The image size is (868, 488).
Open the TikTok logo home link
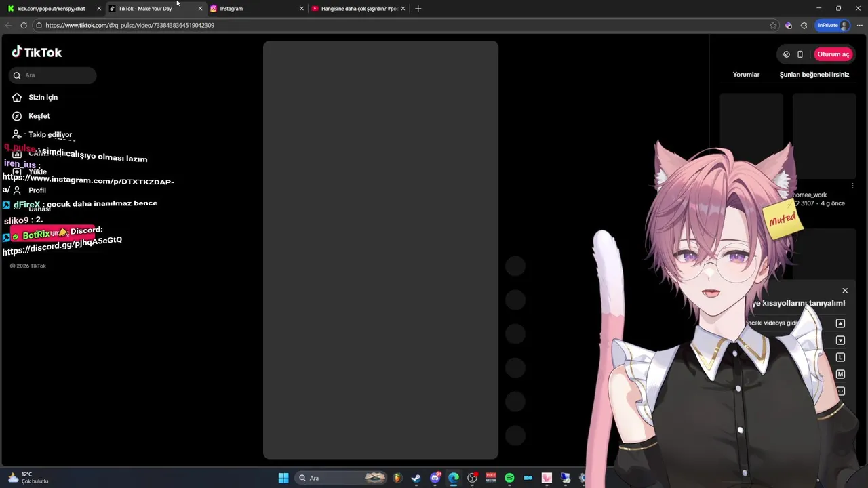(x=37, y=52)
